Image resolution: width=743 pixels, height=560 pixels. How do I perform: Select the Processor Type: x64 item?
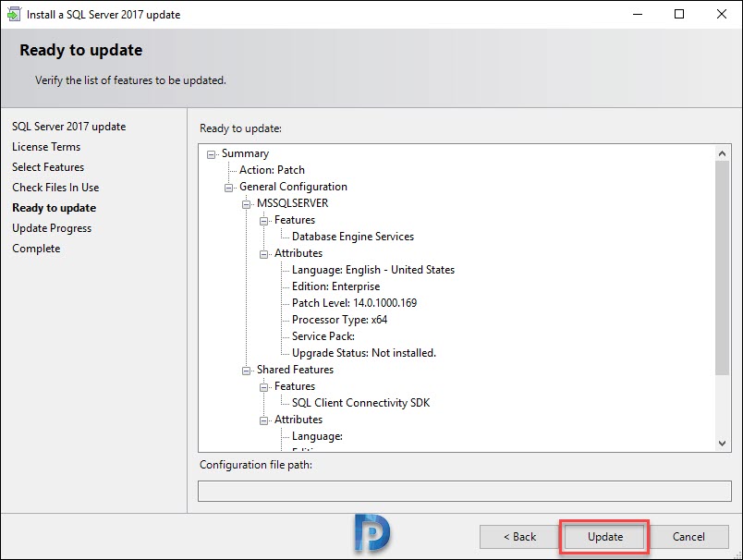[340, 320]
